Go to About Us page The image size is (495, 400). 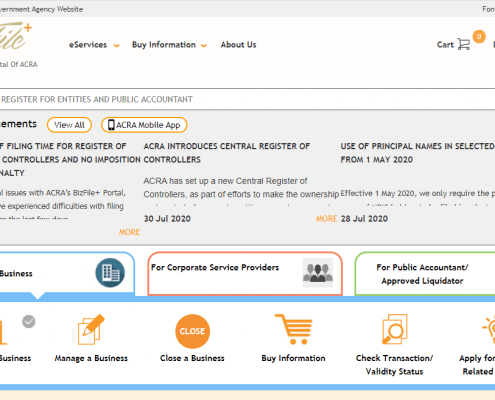(238, 45)
